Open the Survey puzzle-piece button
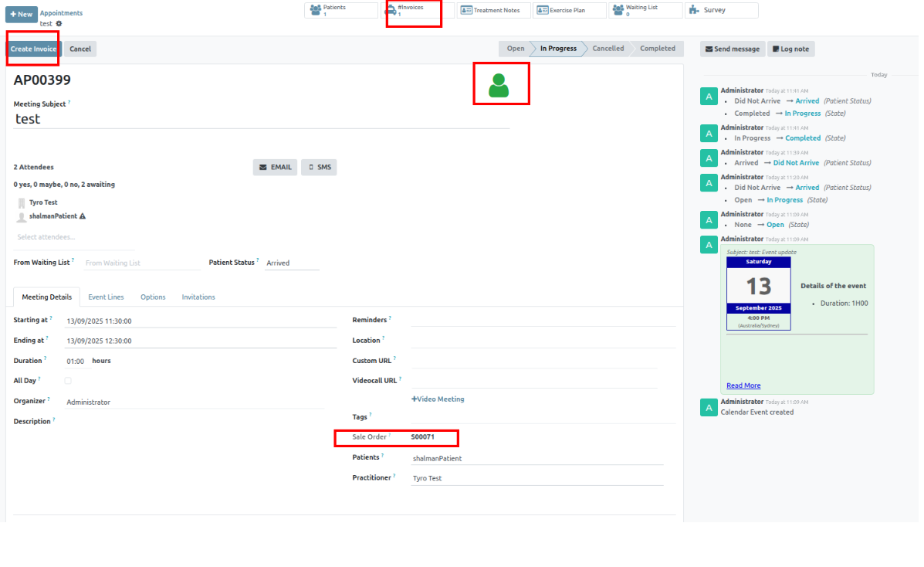This screenshot has height=567, width=924. coord(721,10)
